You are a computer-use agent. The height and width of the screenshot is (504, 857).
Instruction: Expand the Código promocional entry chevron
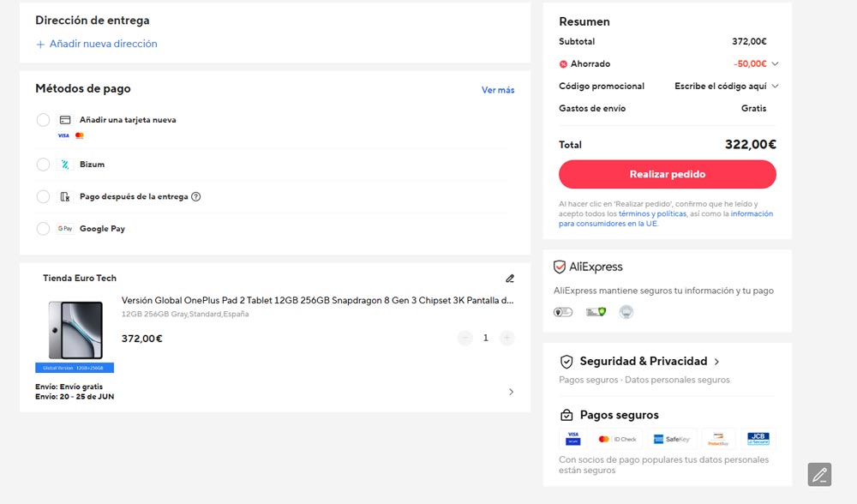775,87
